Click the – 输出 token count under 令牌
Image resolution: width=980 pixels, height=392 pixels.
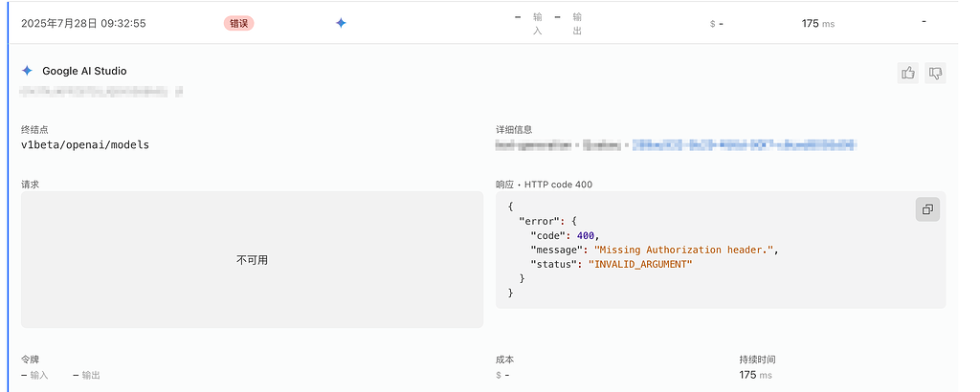[86, 375]
